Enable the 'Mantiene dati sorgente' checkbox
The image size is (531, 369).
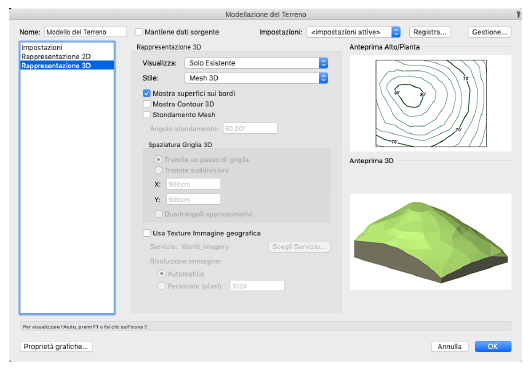coord(139,32)
